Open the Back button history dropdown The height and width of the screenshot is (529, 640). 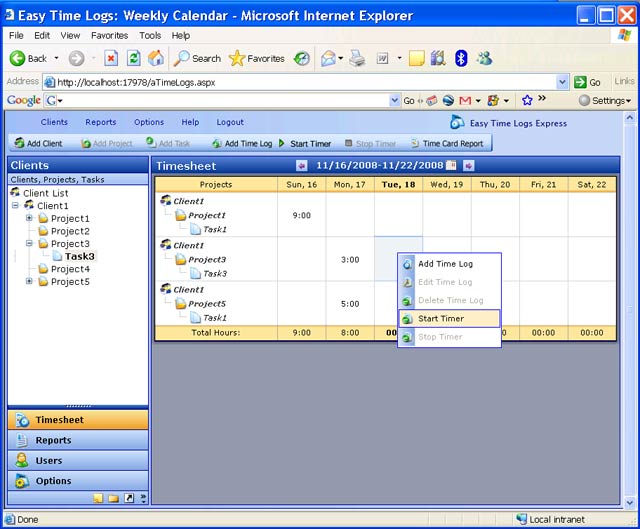(x=56, y=58)
